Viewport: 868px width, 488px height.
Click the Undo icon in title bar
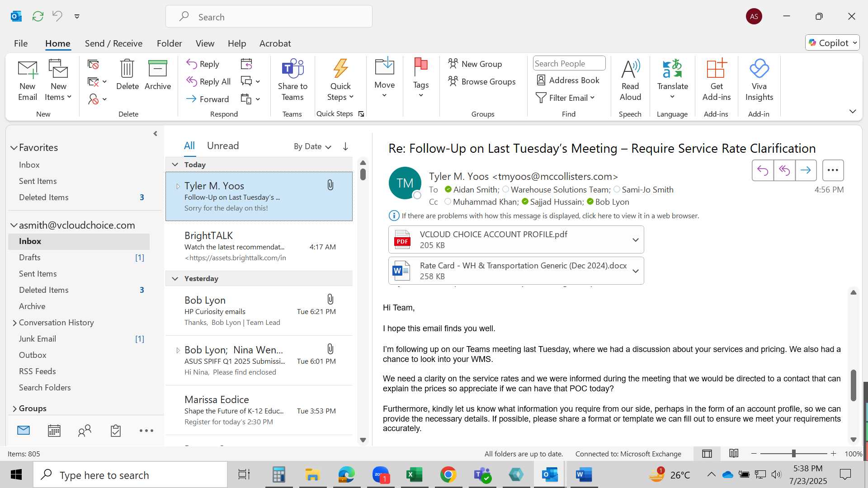tap(57, 16)
